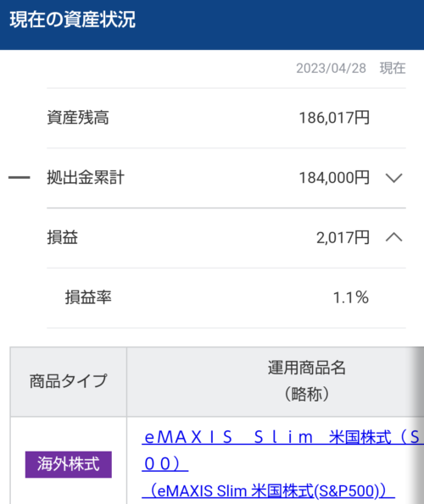
Task: Open the (eMAXIS Slim 米国株式(S&P500)) abbreviation link
Action: [268, 490]
